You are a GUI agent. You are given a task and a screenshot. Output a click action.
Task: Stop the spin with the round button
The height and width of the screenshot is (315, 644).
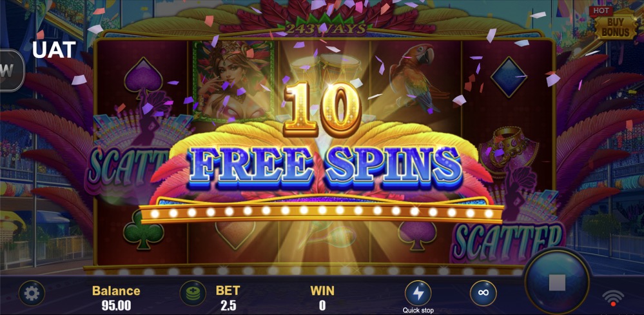point(557,283)
